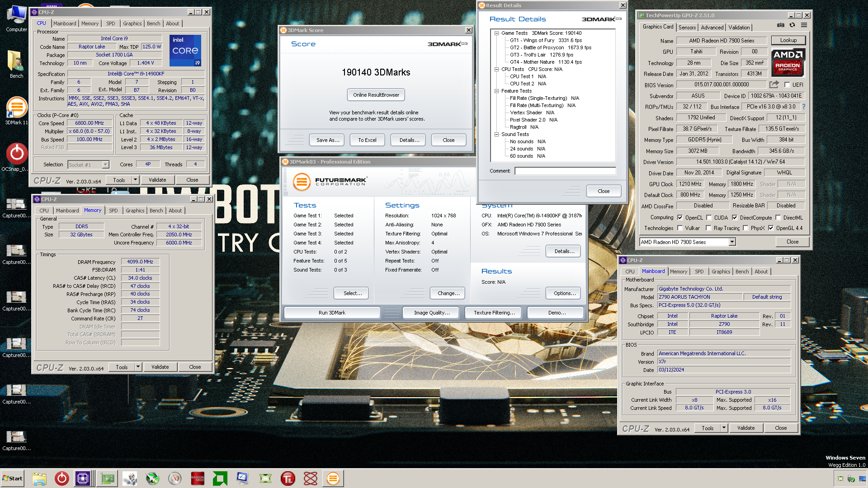Click the Texture Filtering... button
Screen dimensions: 868x488
(x=494, y=313)
